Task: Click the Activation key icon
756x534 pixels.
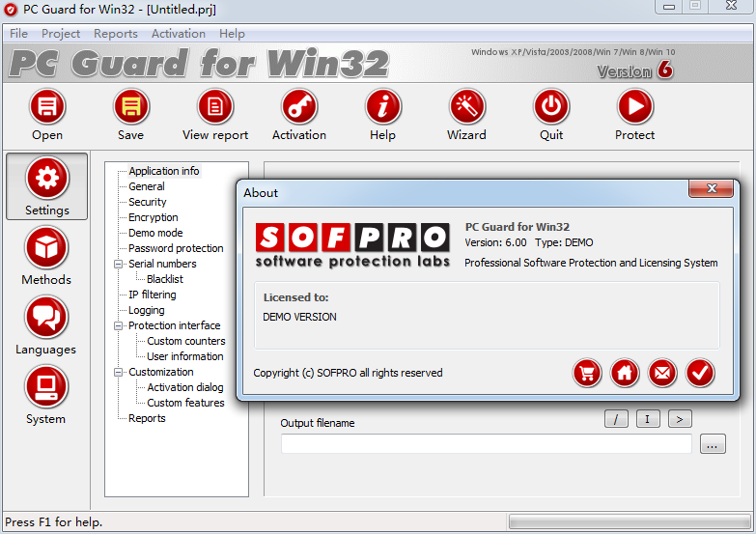Action: pyautogui.click(x=299, y=106)
